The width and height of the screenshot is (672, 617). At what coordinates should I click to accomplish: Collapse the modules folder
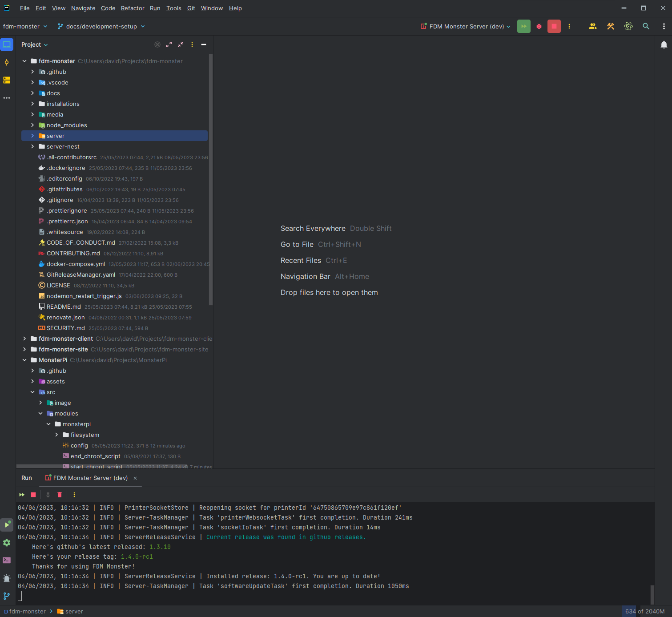coord(40,413)
